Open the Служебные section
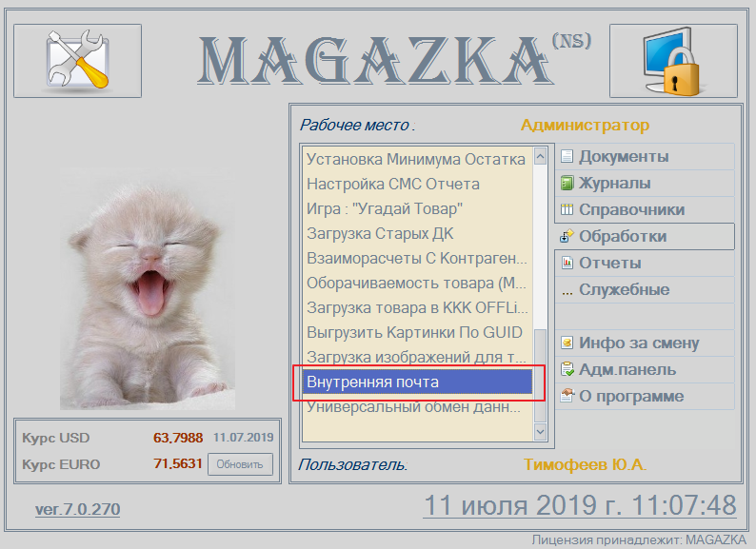The height and width of the screenshot is (549, 756). (x=645, y=289)
